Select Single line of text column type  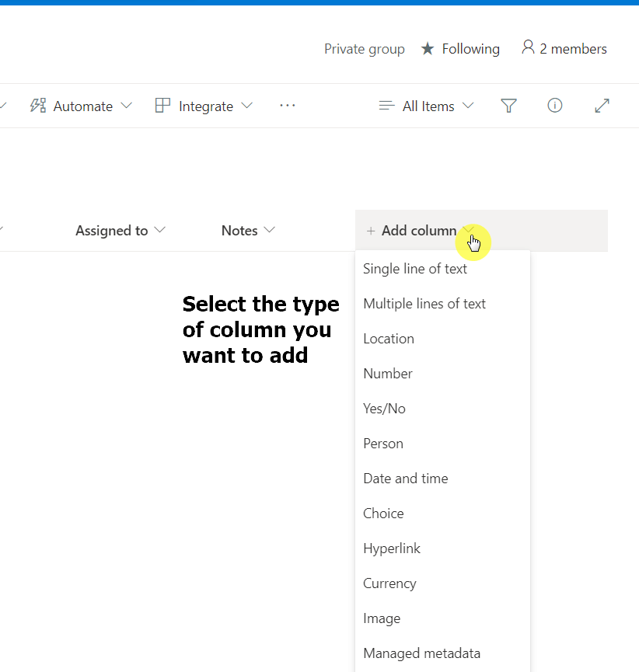[x=442, y=269]
